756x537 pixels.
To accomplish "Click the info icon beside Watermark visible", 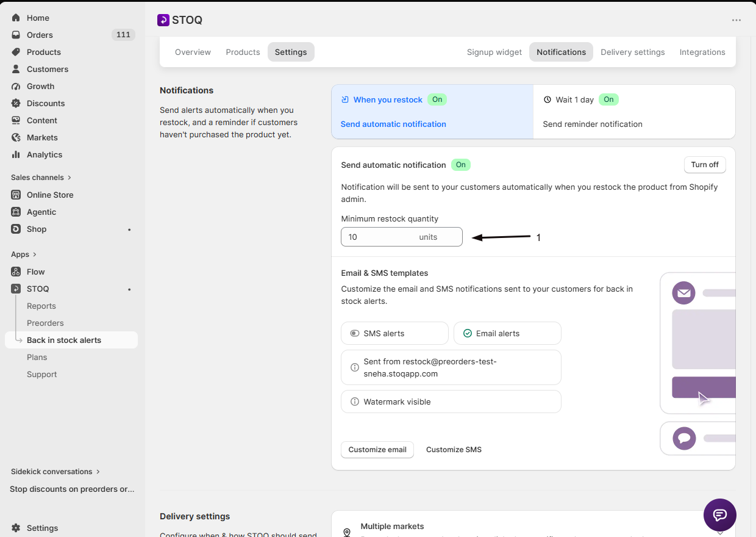I will click(355, 402).
